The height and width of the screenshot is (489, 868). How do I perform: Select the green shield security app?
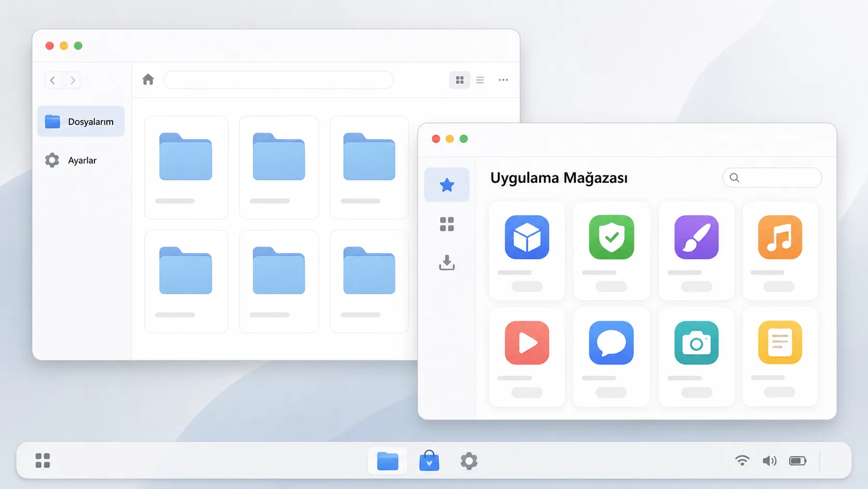(x=612, y=237)
